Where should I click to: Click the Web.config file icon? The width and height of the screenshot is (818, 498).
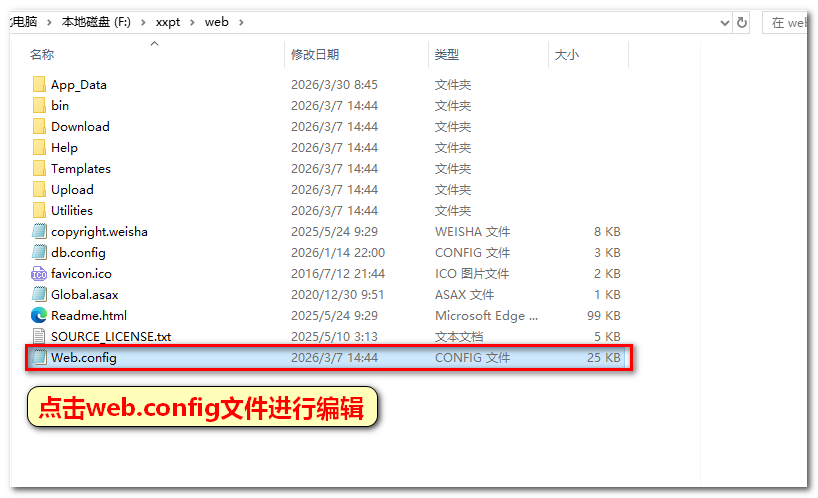tap(39, 358)
